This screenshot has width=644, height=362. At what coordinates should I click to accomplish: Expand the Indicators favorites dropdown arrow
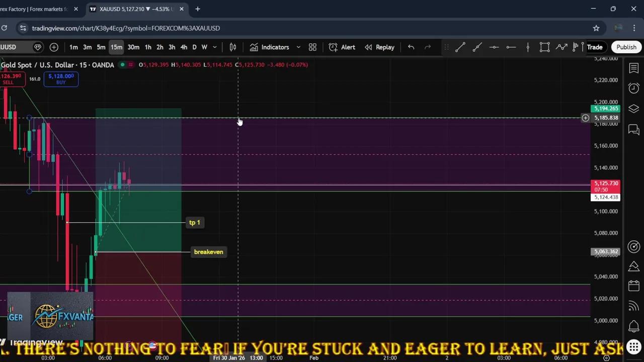tap(298, 47)
